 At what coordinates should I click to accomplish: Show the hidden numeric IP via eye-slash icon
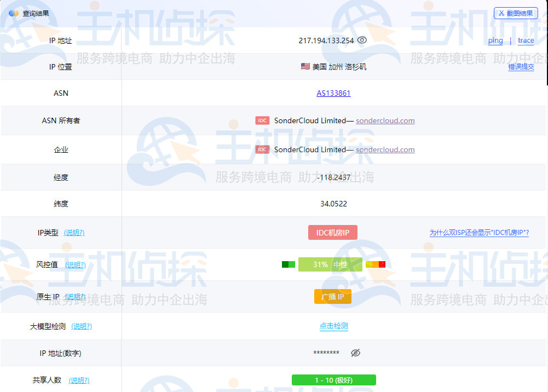click(x=355, y=353)
